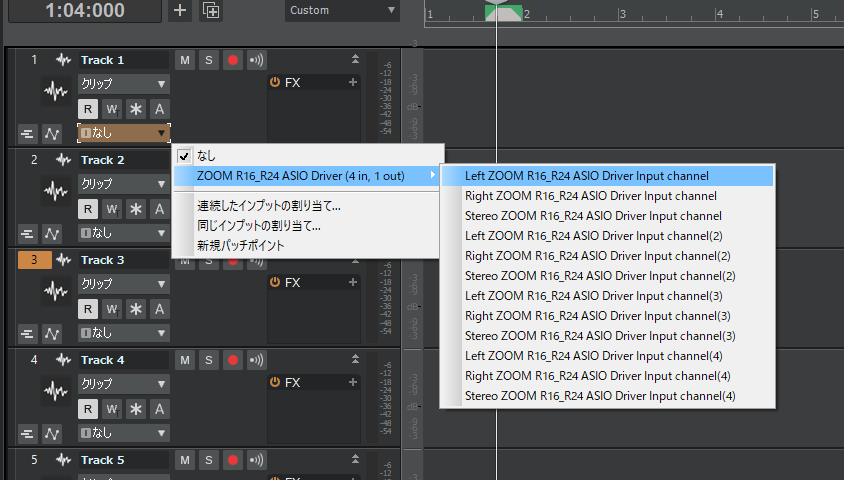The height and width of the screenshot is (480, 844).
Task: Open ZOOM R16_R24 ASIO Driver submenu
Action: (x=308, y=176)
